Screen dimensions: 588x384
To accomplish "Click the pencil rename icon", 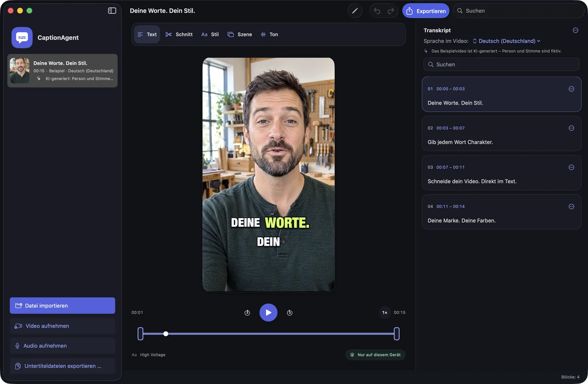I will coord(355,11).
